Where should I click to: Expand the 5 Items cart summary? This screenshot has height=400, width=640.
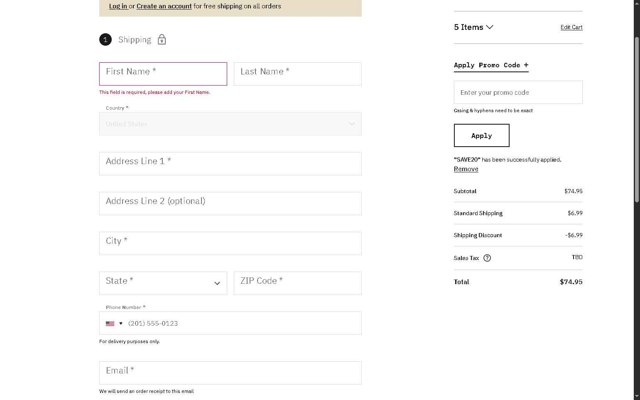tap(473, 27)
